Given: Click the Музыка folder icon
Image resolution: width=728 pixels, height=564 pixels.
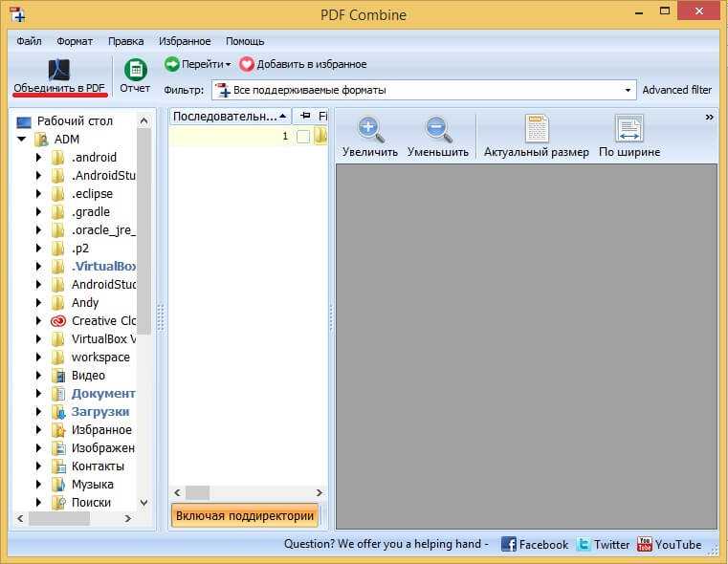Looking at the screenshot, I should (58, 485).
